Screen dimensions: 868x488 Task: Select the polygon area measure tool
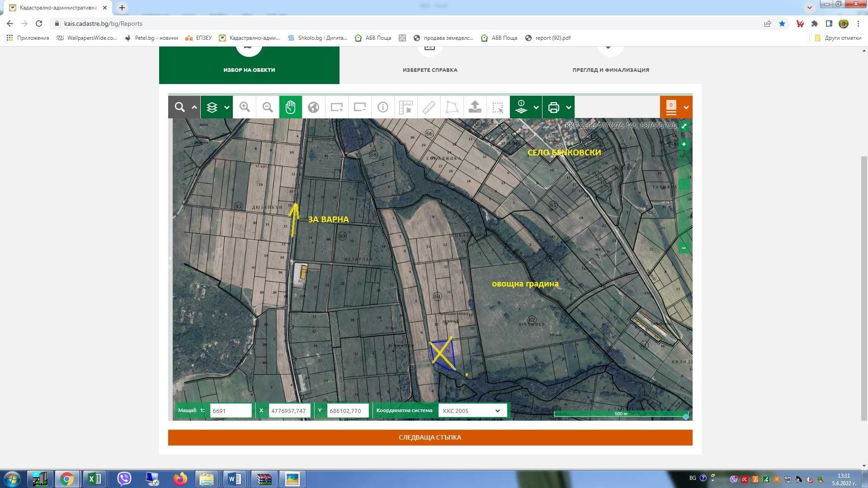tap(452, 107)
